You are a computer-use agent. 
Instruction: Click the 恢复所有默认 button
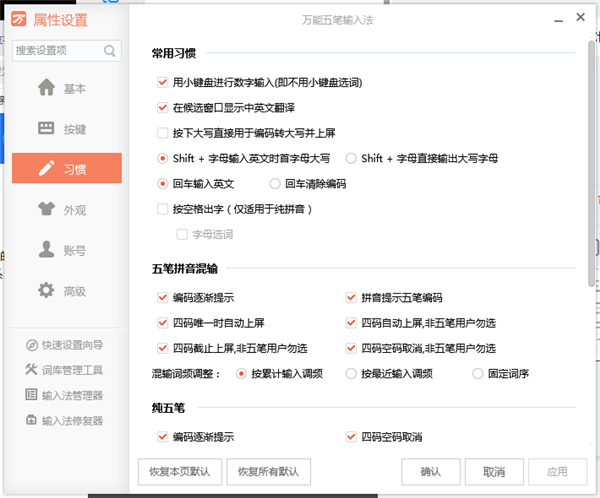point(269,472)
